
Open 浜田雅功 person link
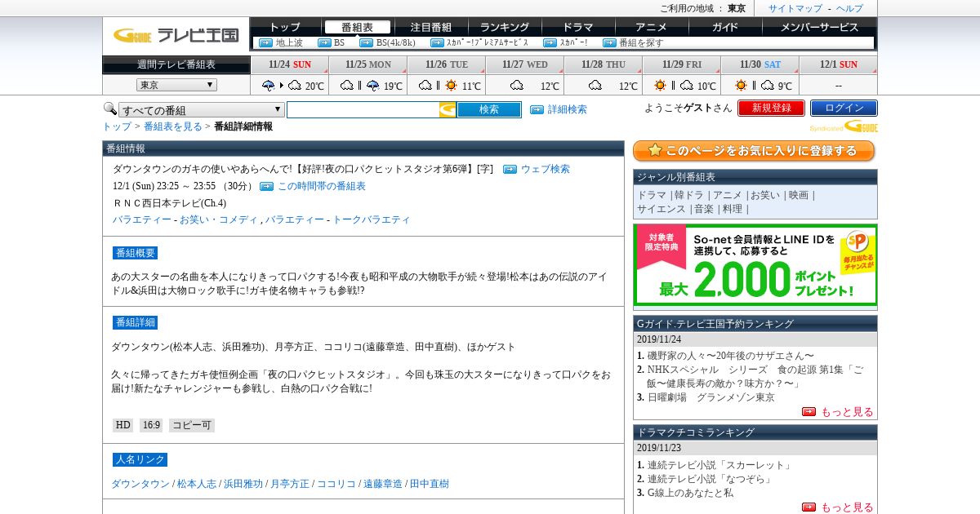tap(243, 484)
